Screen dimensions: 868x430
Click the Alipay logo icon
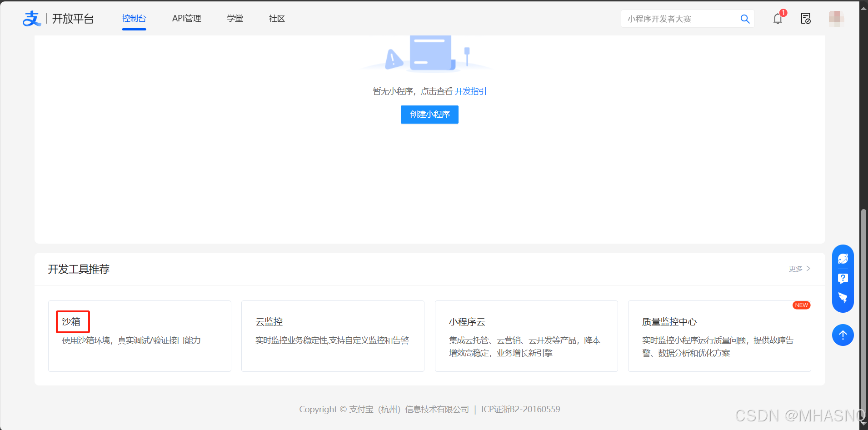[x=32, y=19]
